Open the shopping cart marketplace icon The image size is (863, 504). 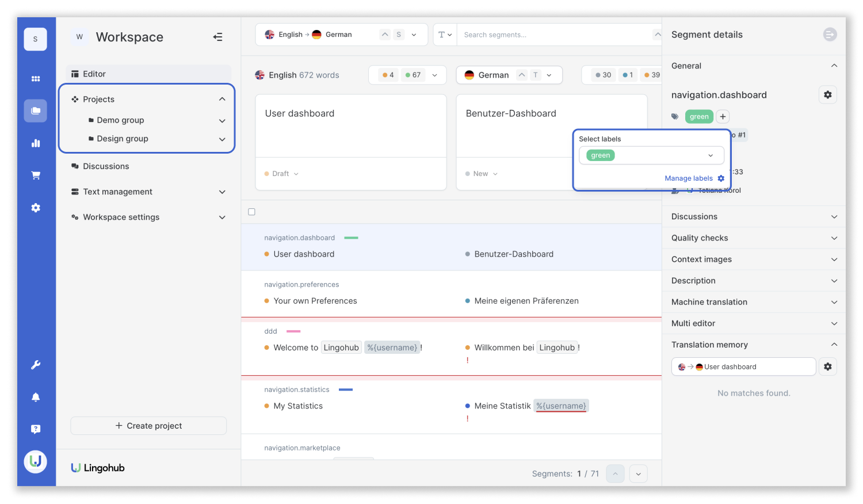[x=36, y=175]
